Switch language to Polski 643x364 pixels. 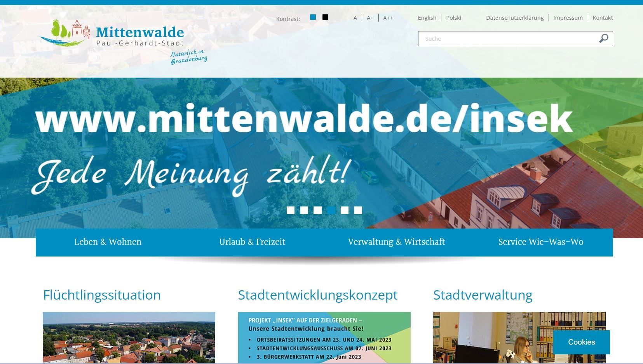(x=453, y=18)
